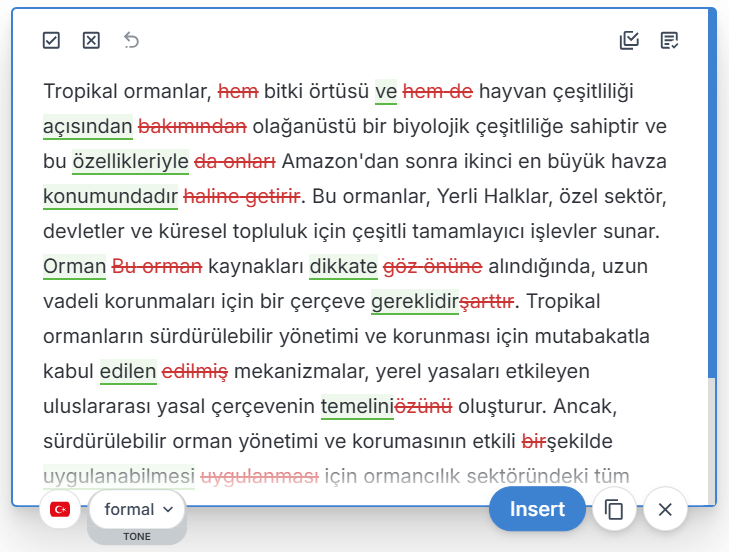
Task: Copy the corrected text to clipboard
Action: [614, 510]
